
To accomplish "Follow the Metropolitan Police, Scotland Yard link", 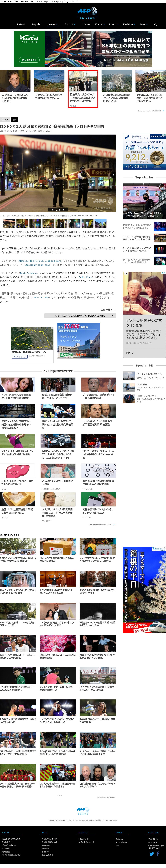I will click(40, 261).
